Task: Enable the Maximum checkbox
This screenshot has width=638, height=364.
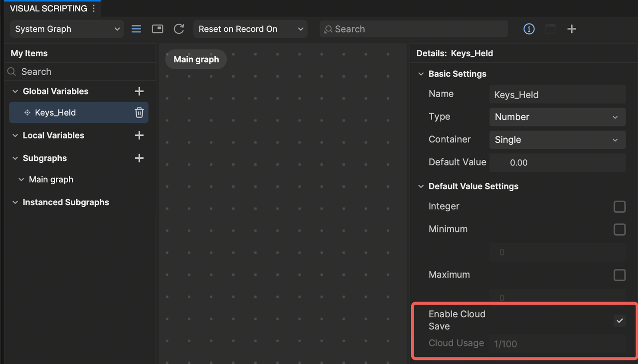Action: 620,275
